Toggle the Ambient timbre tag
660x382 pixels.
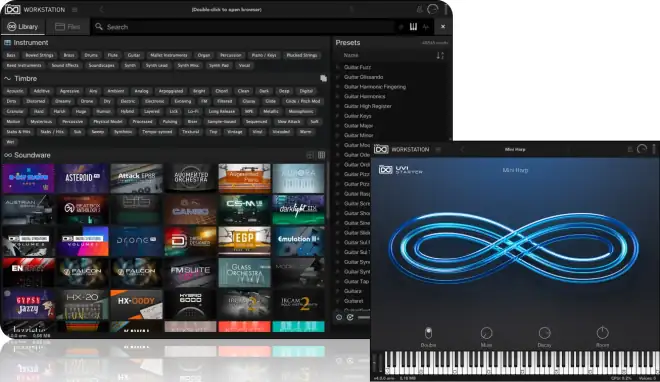coord(116,91)
